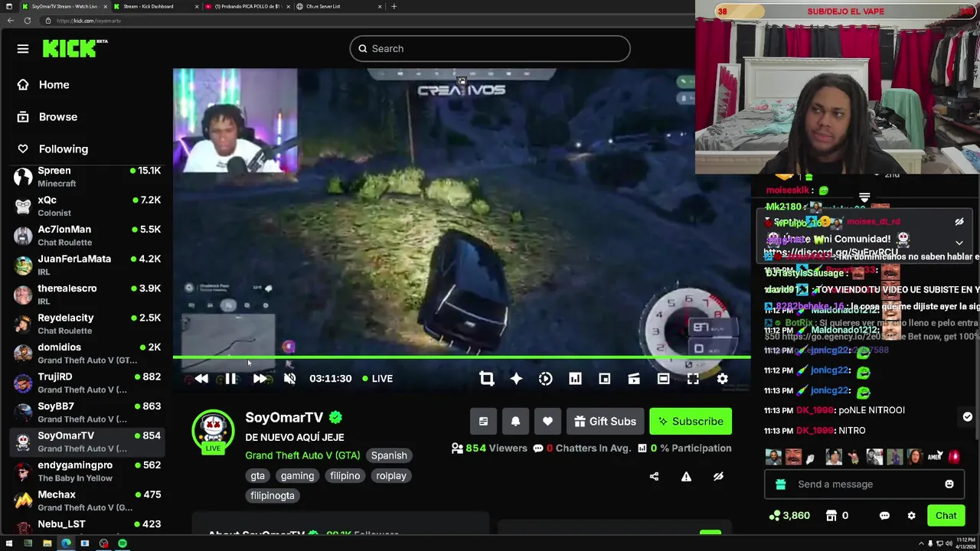Open gift icon in chat input

[780, 484]
